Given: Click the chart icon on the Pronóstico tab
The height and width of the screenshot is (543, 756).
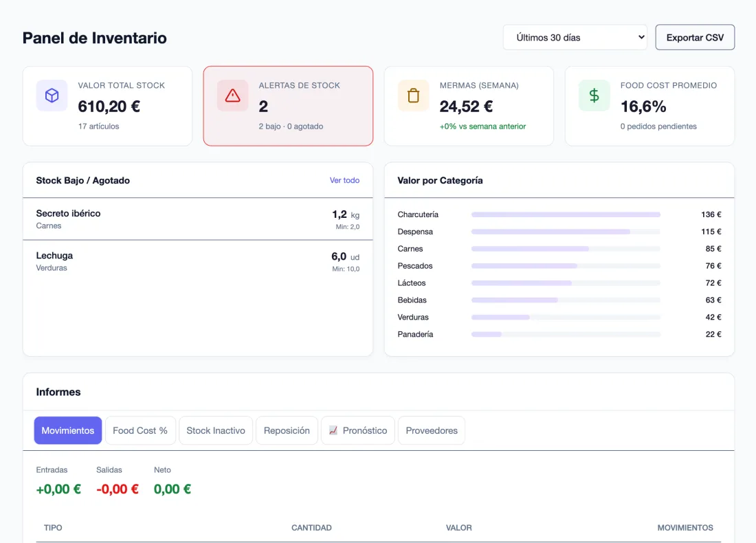Looking at the screenshot, I should 333,430.
